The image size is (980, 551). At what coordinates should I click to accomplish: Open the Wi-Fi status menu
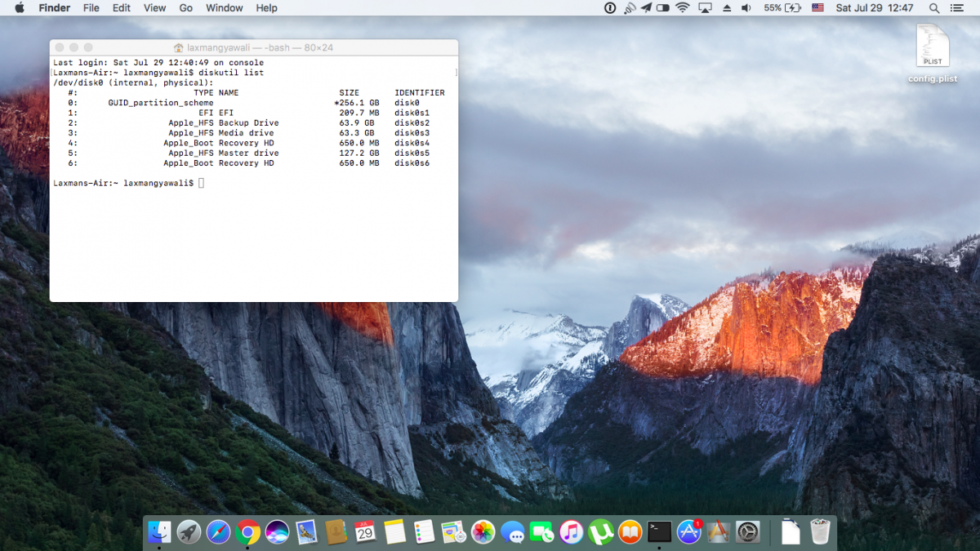[x=683, y=8]
